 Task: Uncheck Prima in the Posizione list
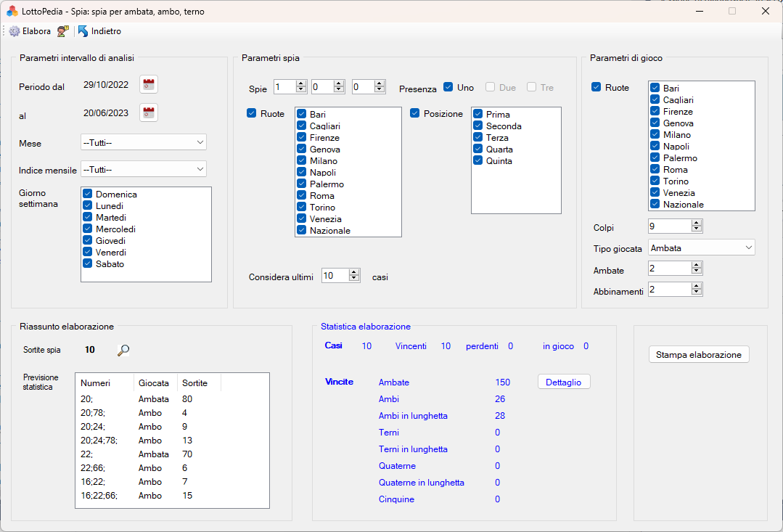(478, 114)
